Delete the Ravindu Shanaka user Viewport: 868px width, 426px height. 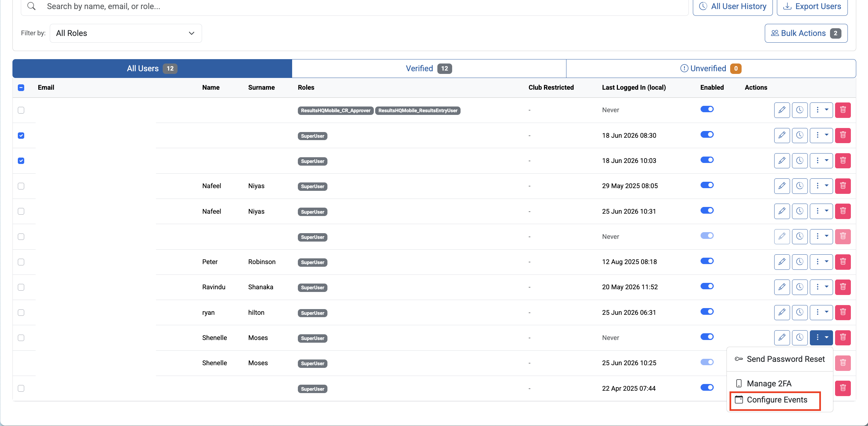[x=843, y=287]
